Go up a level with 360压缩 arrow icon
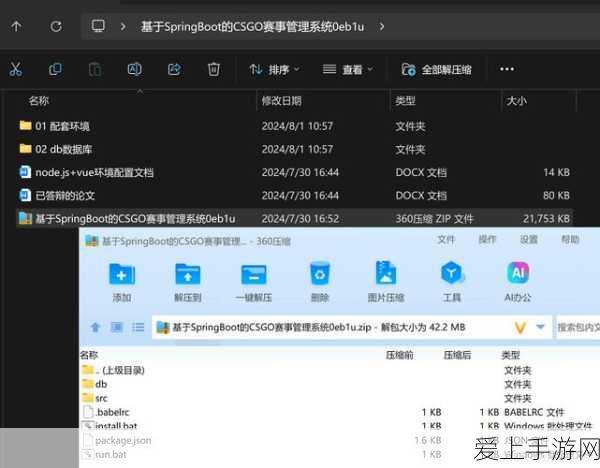This screenshot has width=600, height=468. tap(95, 327)
